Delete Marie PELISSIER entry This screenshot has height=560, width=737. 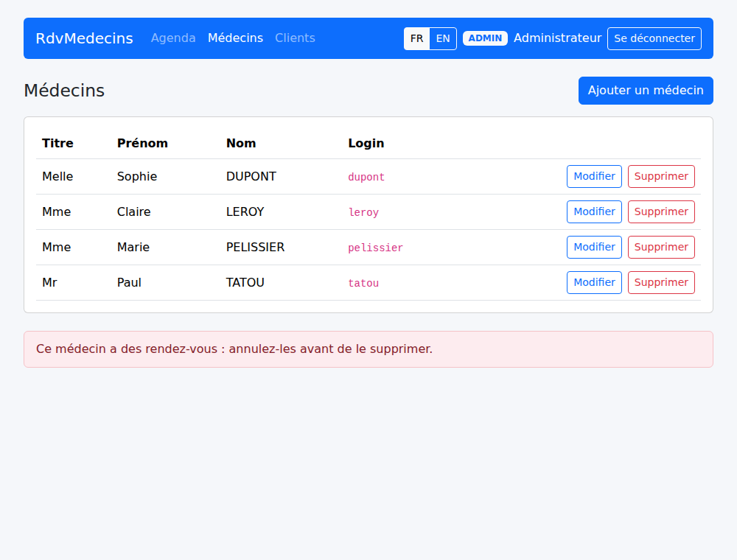pyautogui.click(x=661, y=247)
